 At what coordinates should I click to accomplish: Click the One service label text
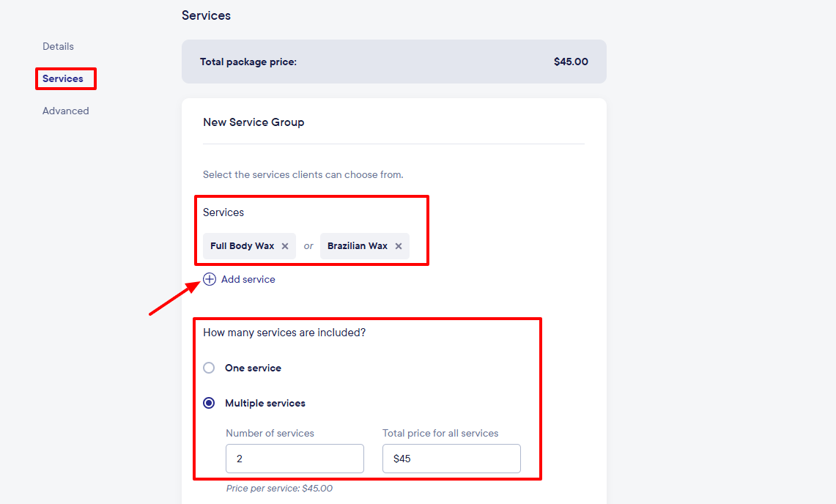pyautogui.click(x=253, y=368)
